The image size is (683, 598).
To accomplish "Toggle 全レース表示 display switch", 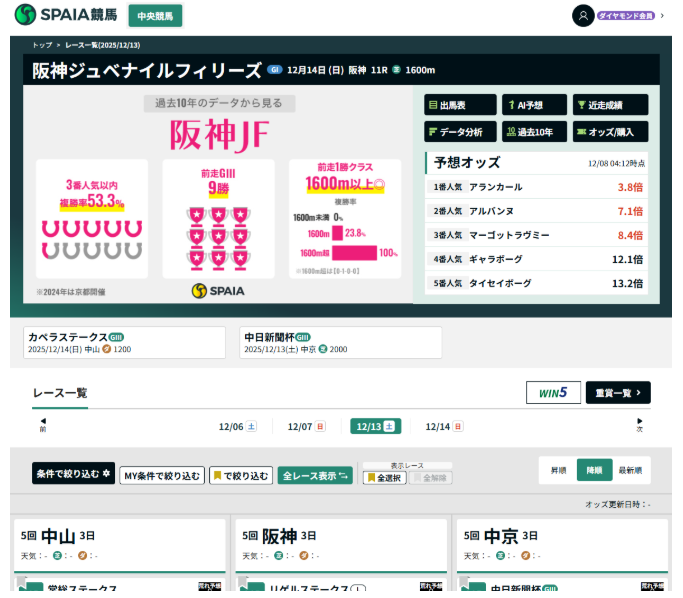I will [315, 476].
